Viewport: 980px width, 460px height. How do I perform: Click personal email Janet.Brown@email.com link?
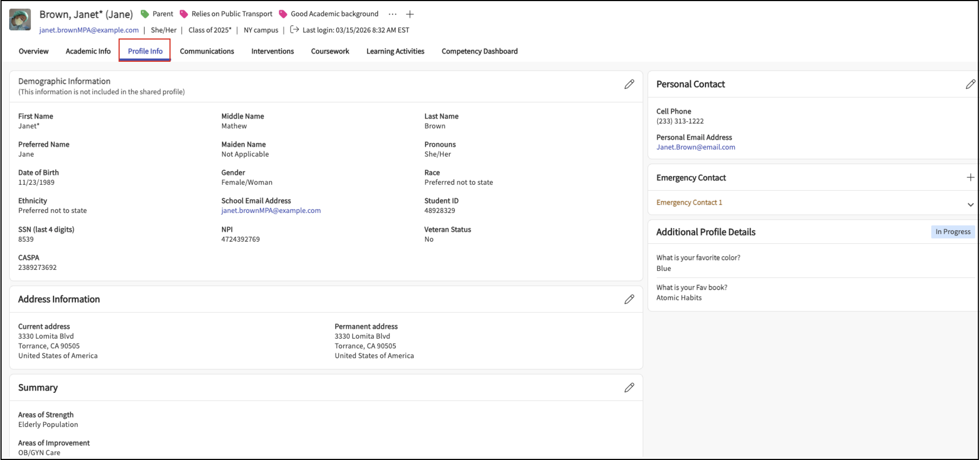click(695, 147)
